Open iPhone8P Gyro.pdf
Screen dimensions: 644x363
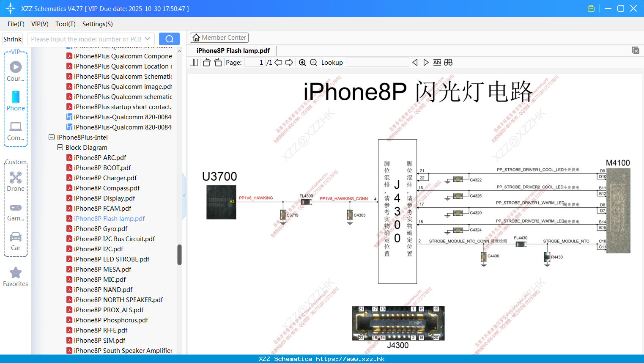[101, 229]
